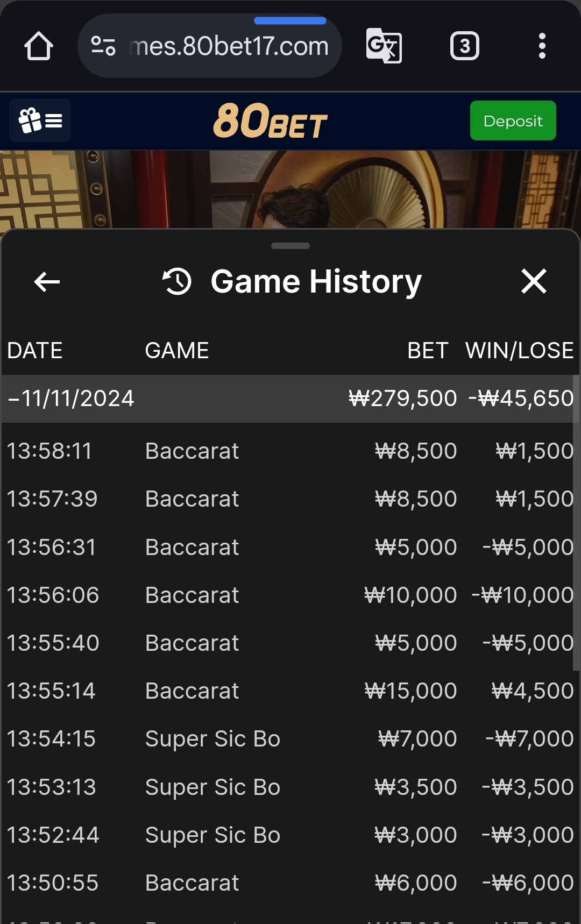Sort by the WIN/LOSE column header
This screenshot has height=924, width=581.
click(x=520, y=351)
